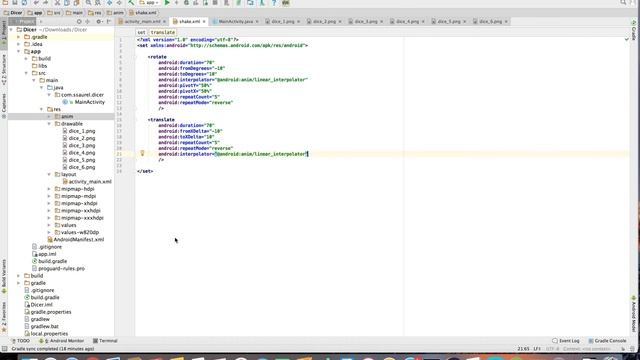Select the 'translate' editor breadcrumb
The height and width of the screenshot is (360, 640).
click(x=162, y=32)
